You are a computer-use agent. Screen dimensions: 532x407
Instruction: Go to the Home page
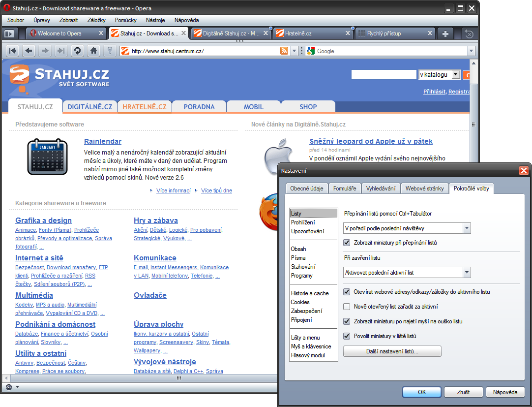tap(93, 51)
